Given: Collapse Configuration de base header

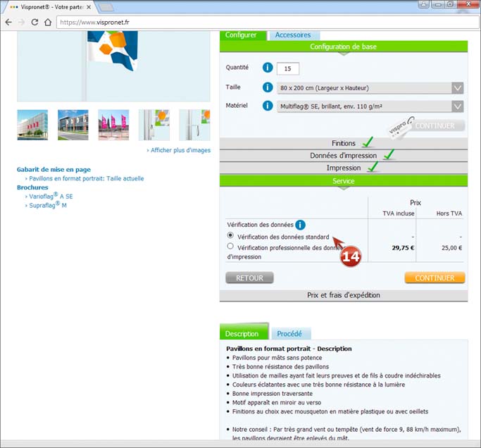Looking at the screenshot, I should click(x=344, y=46).
